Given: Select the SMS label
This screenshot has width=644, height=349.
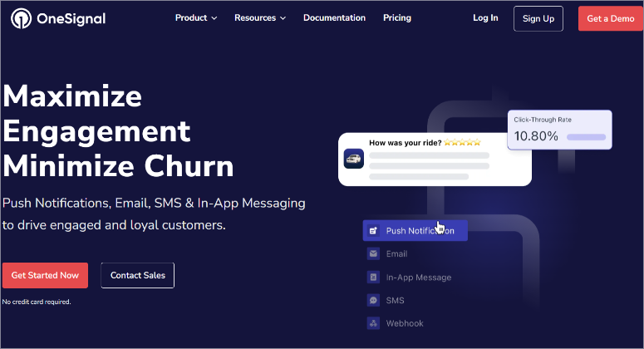Looking at the screenshot, I should 395,300.
